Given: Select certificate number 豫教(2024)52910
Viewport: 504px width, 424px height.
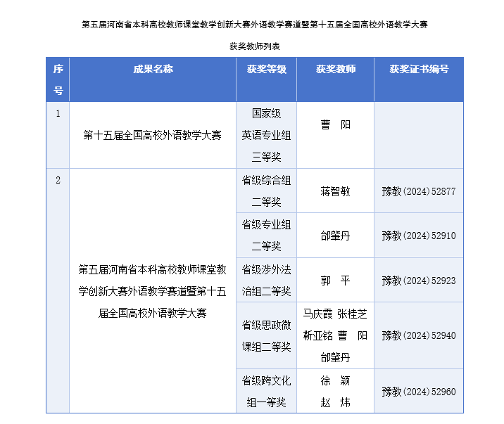Looking at the screenshot, I should tap(419, 236).
